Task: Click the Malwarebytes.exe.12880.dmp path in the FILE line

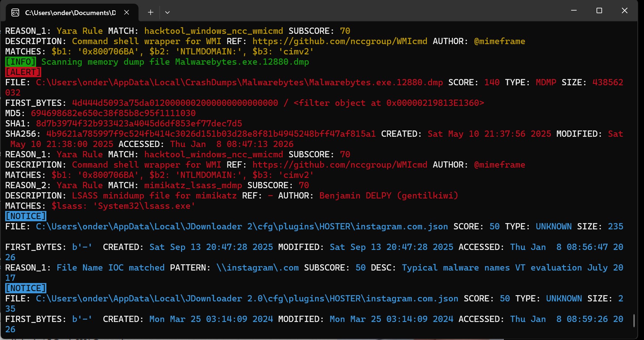Action: 239,82
